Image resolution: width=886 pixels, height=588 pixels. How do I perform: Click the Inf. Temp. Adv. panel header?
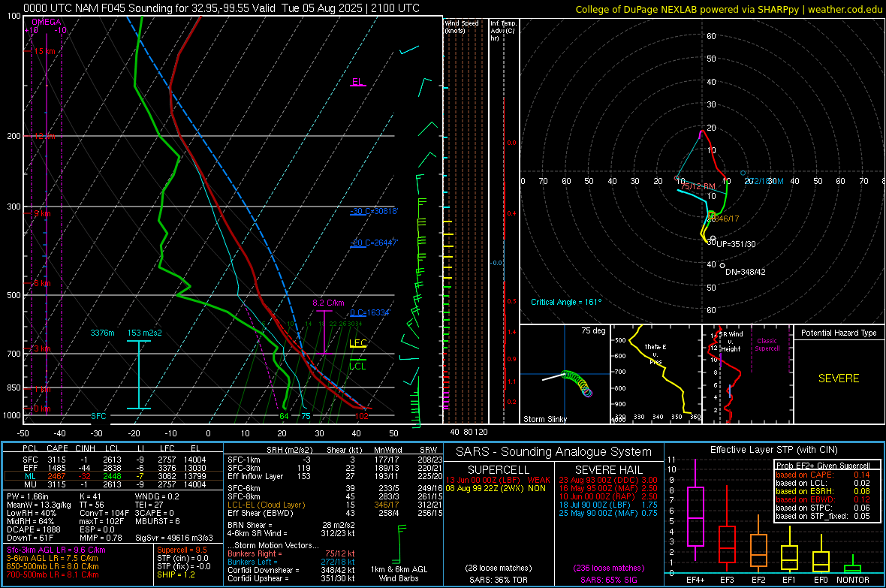click(503, 31)
